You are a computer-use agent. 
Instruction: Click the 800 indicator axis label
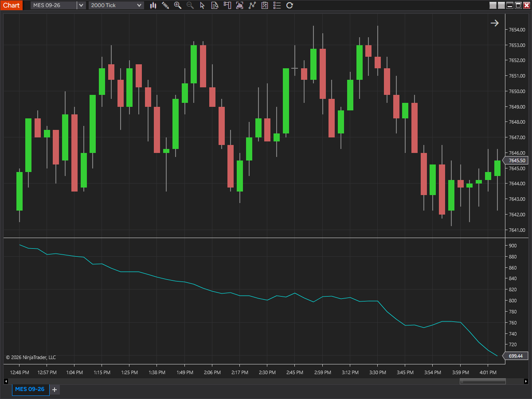[512, 301]
